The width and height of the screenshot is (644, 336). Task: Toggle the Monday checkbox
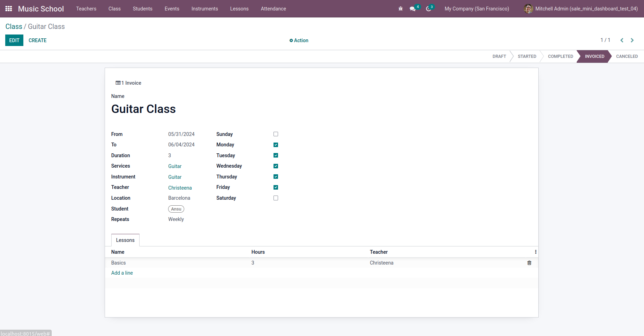click(276, 145)
